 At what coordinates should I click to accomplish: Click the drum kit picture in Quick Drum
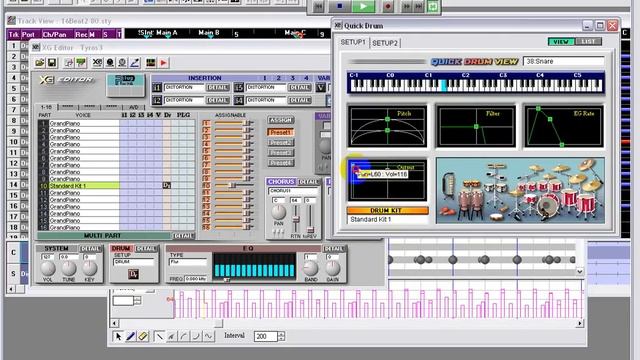[x=520, y=191]
